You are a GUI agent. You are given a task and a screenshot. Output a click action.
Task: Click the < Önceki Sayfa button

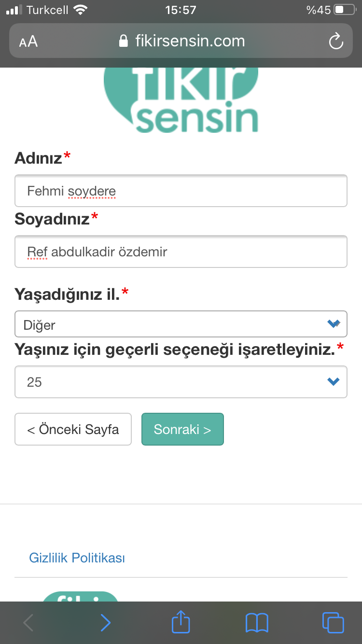click(73, 429)
